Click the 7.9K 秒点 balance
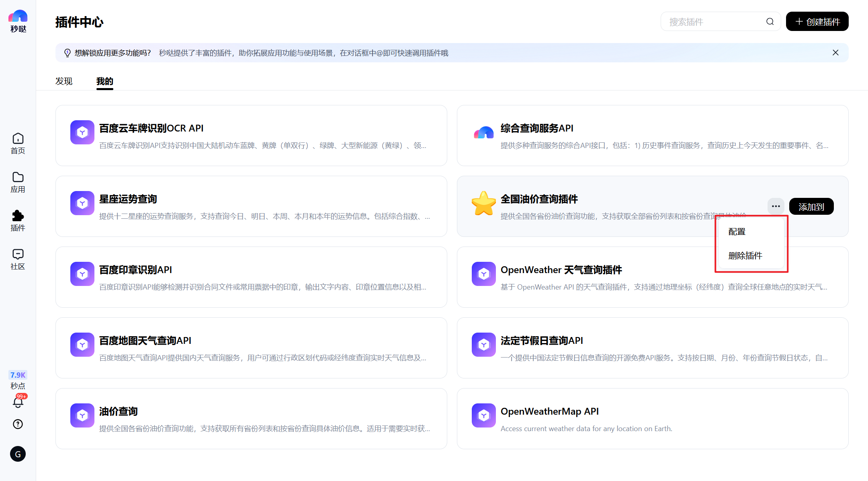The image size is (868, 481). click(x=18, y=380)
